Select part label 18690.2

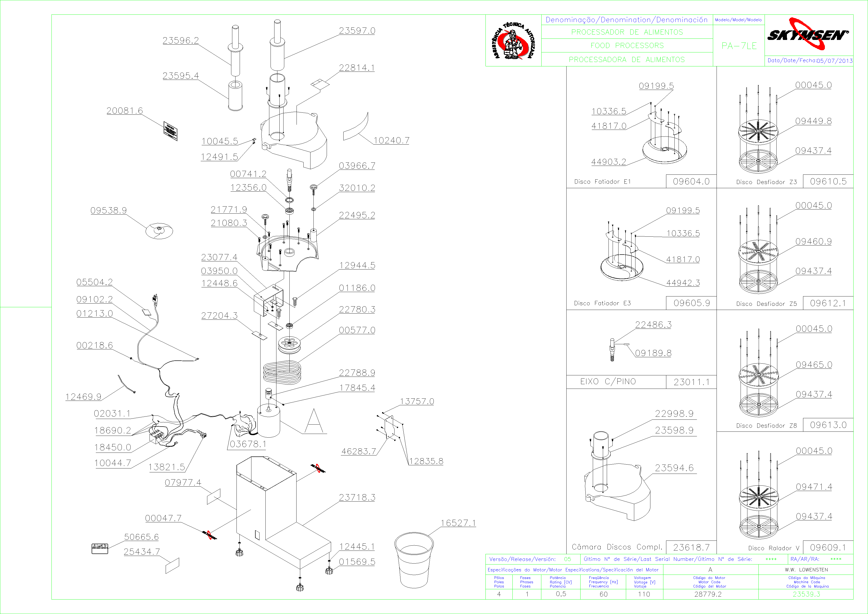click(x=112, y=431)
